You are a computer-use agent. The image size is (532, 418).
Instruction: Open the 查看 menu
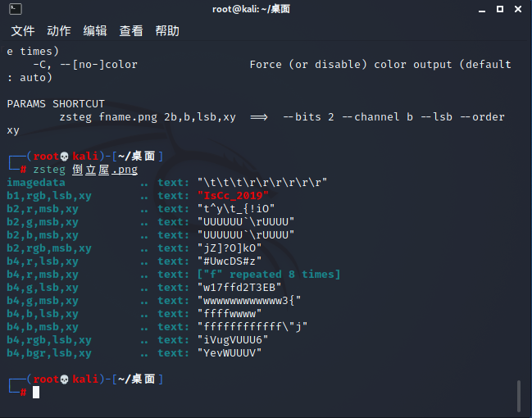click(131, 31)
